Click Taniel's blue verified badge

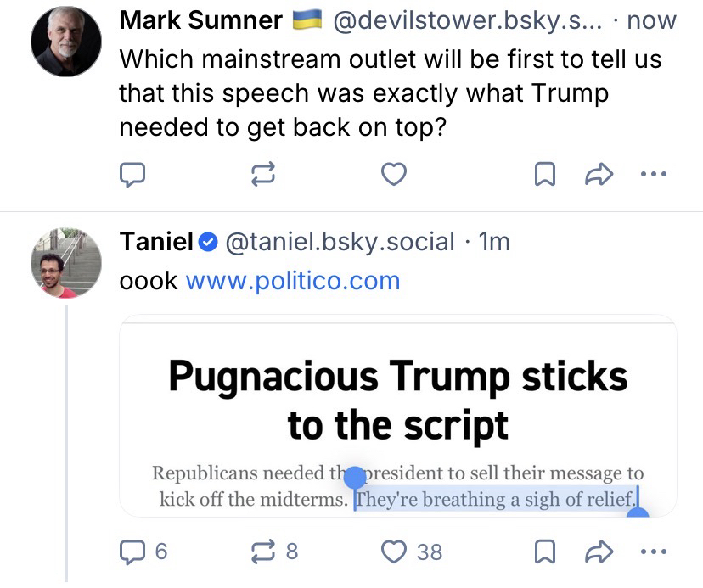coord(208,243)
